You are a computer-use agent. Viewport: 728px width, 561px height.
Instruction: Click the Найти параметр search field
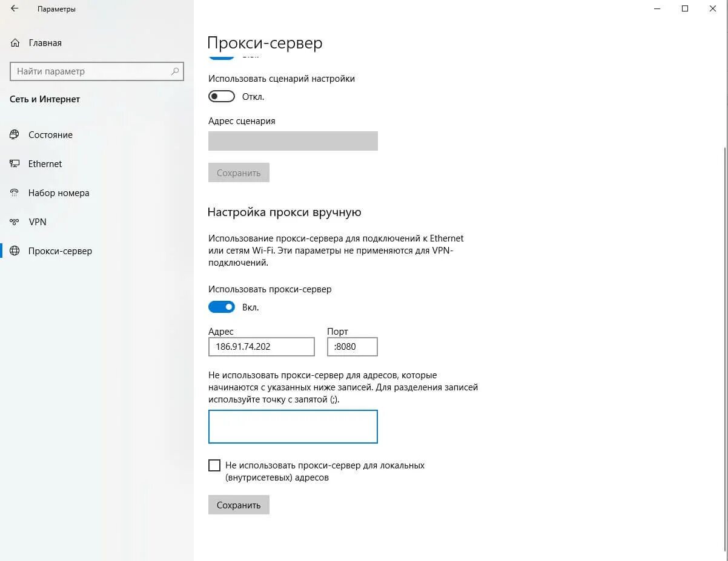(97, 71)
